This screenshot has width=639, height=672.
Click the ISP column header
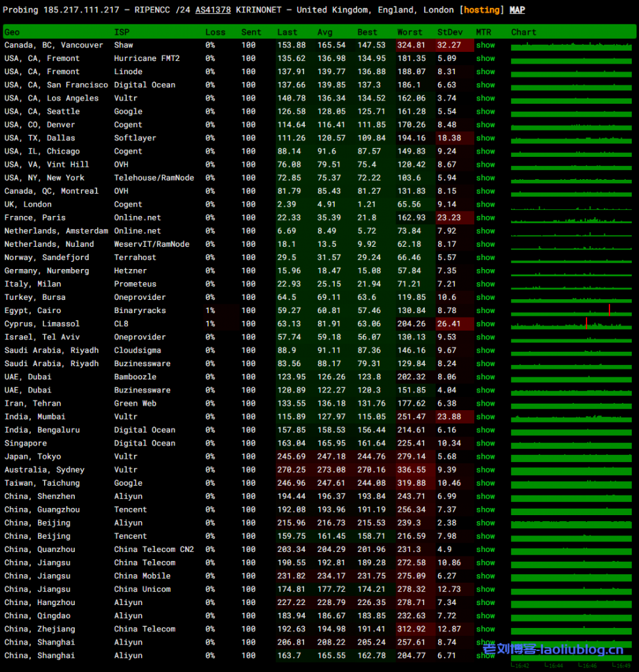pyautogui.click(x=121, y=32)
